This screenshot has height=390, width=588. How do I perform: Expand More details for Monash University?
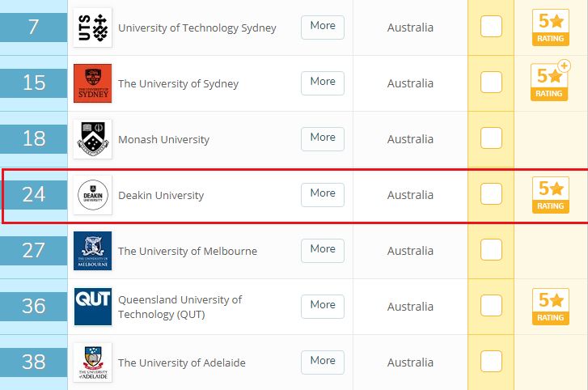click(323, 139)
